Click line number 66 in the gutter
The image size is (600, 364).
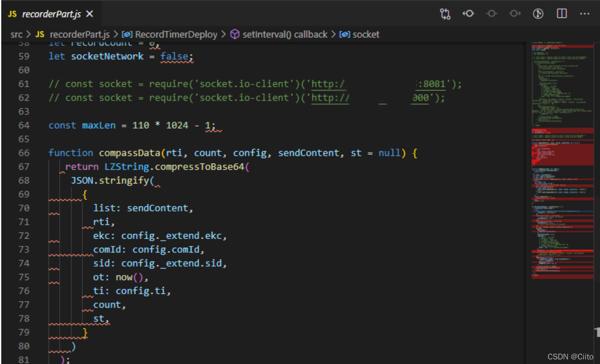pyautogui.click(x=24, y=153)
